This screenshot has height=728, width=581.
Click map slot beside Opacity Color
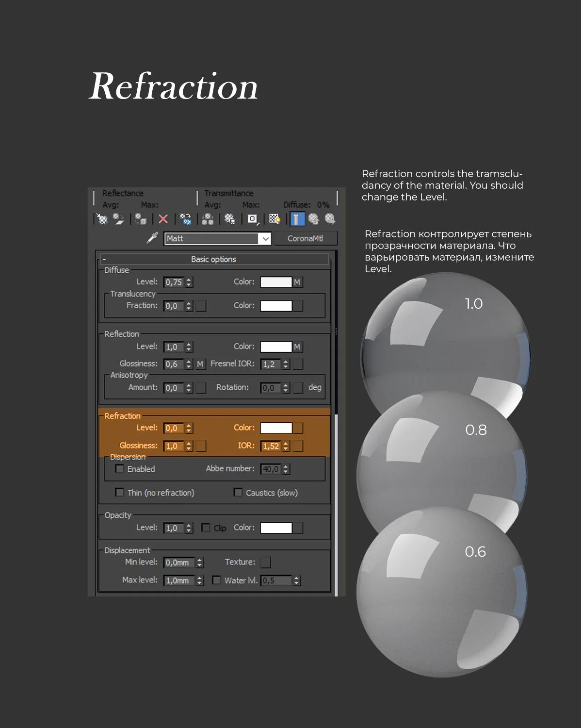[298, 528]
